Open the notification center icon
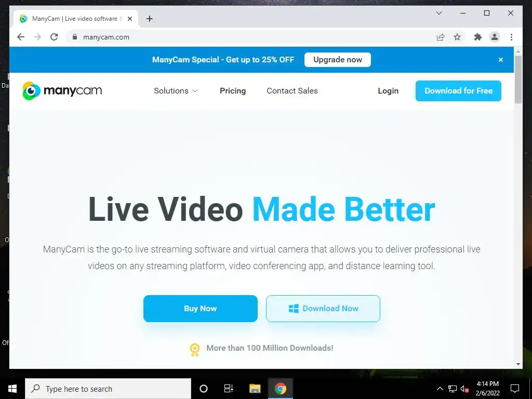The height and width of the screenshot is (399, 532). [515, 389]
